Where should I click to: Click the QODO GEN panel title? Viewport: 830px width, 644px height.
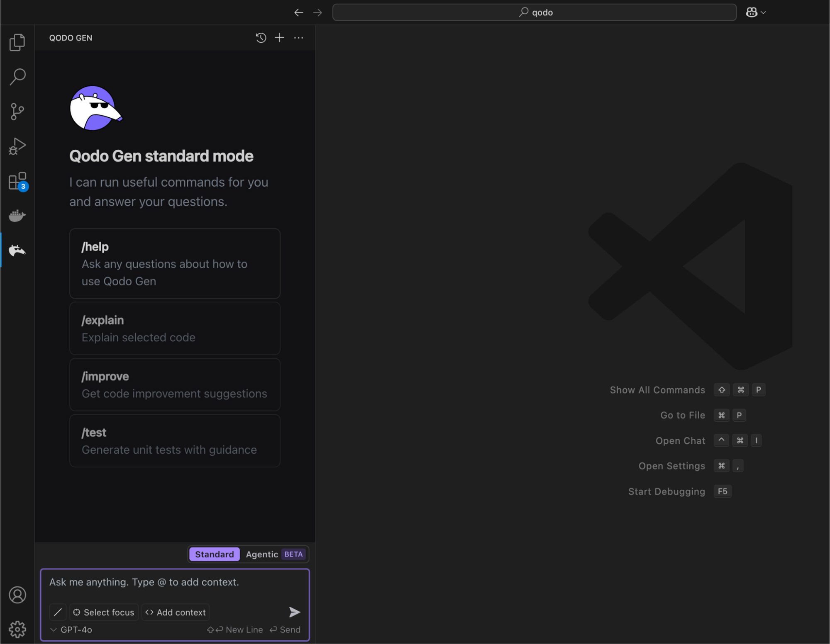[x=71, y=38]
